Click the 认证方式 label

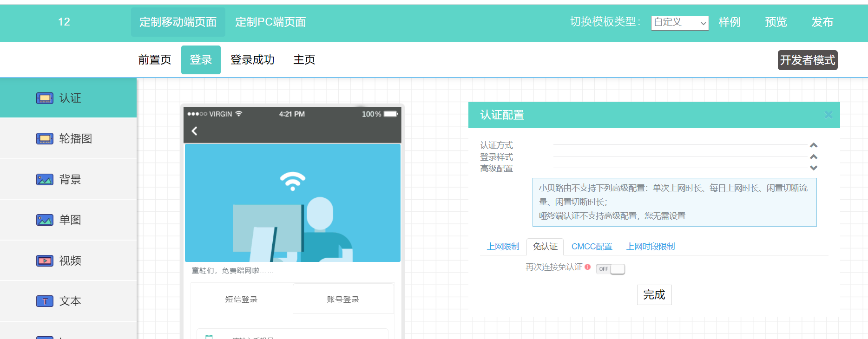tap(497, 145)
